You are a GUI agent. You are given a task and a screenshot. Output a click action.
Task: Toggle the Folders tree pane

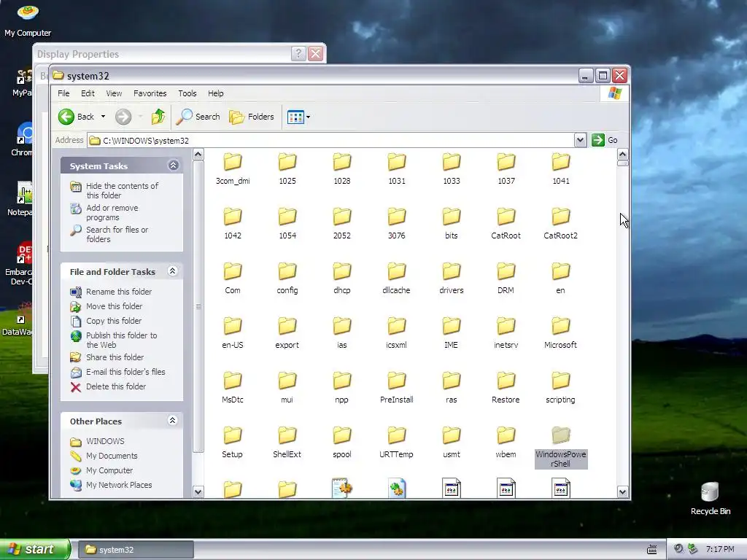[252, 117]
